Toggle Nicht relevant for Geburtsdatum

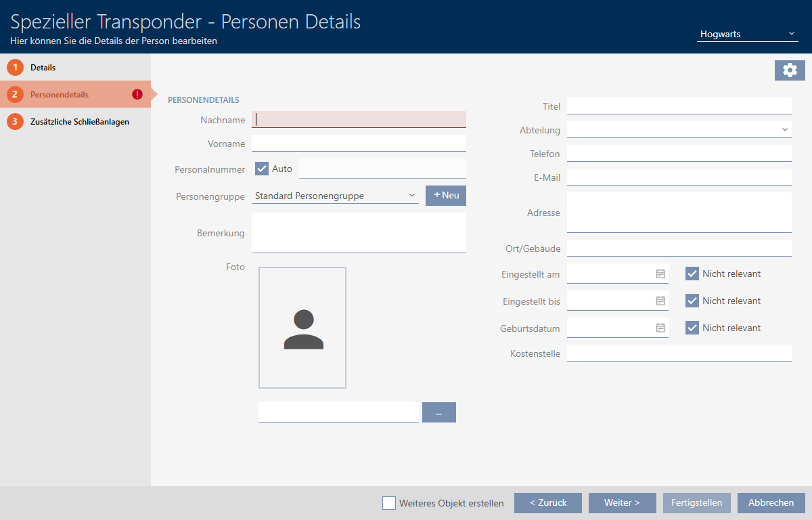pos(692,328)
